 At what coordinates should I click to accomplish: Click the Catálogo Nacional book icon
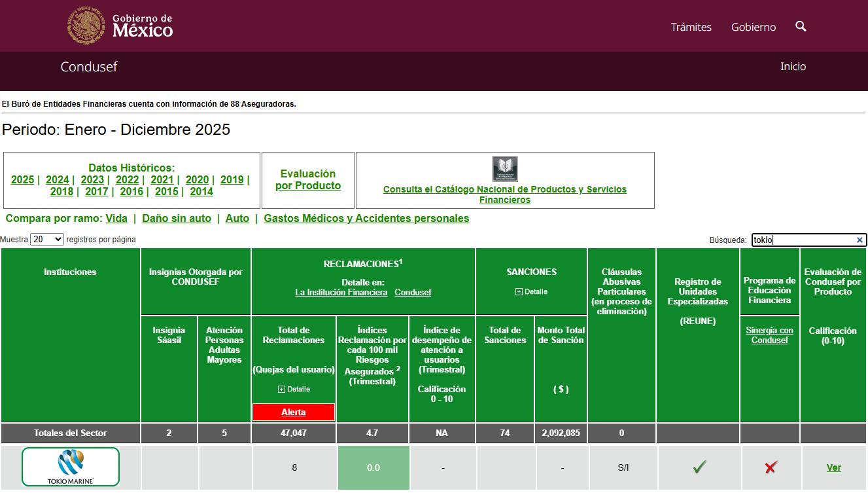click(x=504, y=169)
